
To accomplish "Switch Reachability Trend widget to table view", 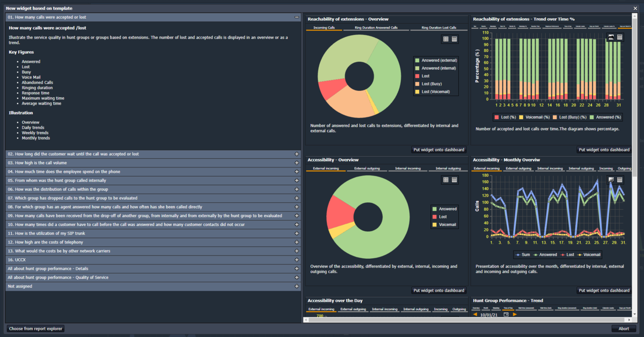I will [620, 37].
